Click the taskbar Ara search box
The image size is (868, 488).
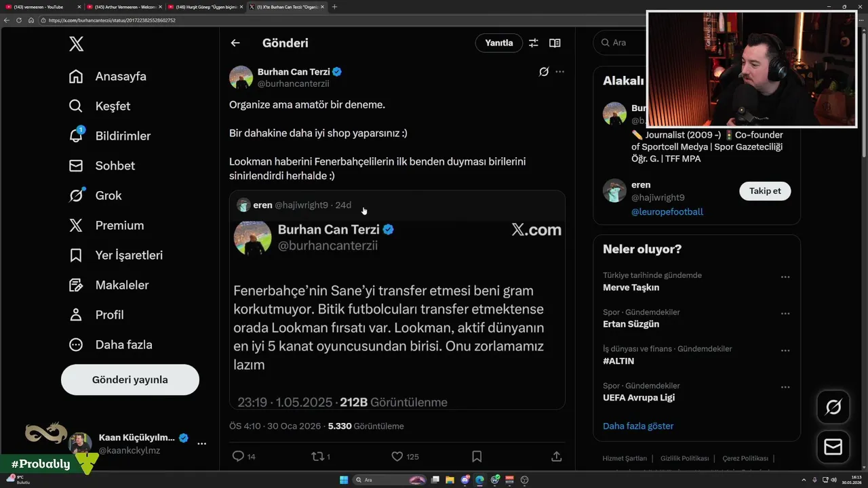click(x=391, y=480)
